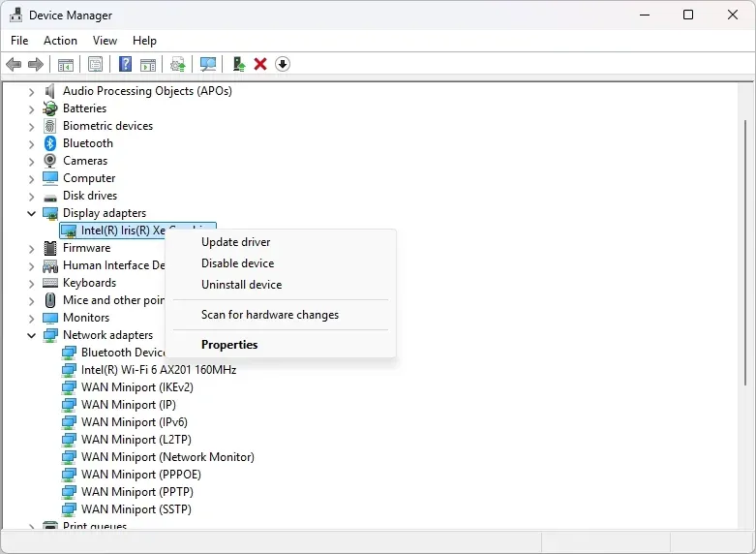Image resolution: width=756 pixels, height=554 pixels.
Task: Choose Disable device from context menu
Action: coord(280,263)
